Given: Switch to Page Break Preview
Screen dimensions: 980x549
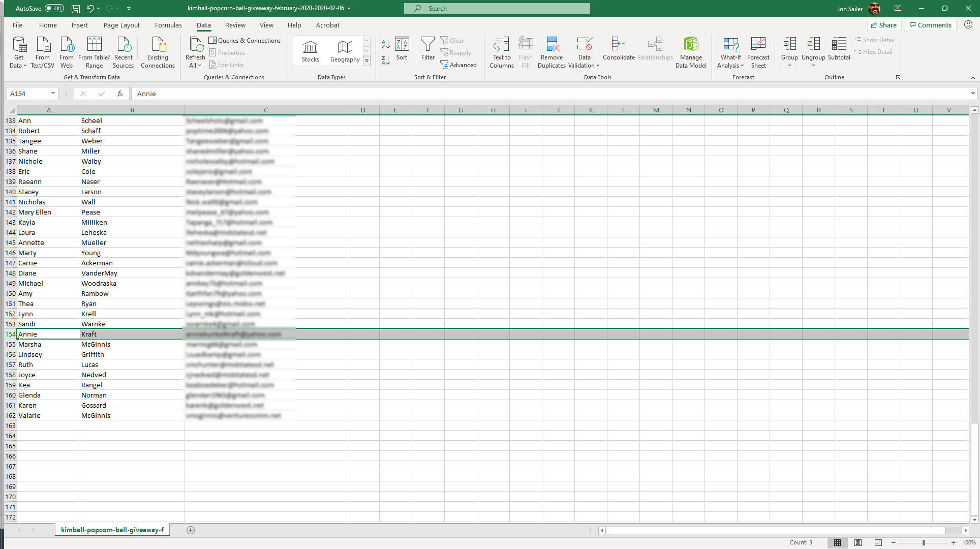Looking at the screenshot, I should [x=878, y=542].
